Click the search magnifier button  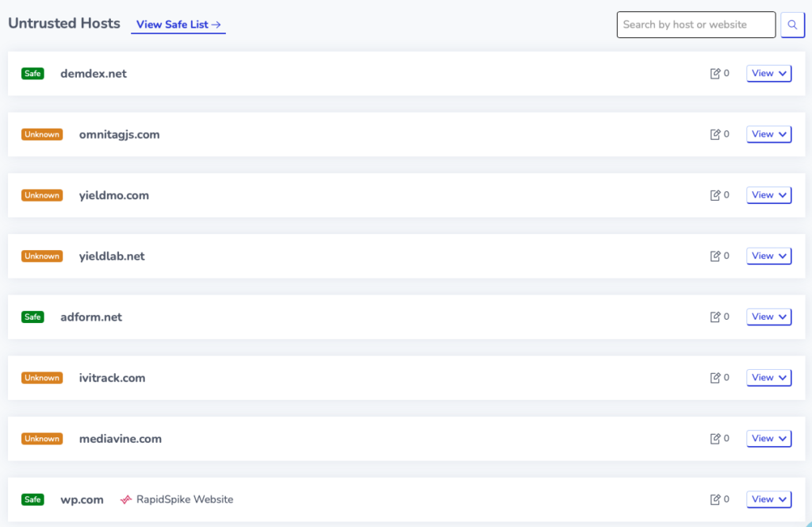point(792,25)
